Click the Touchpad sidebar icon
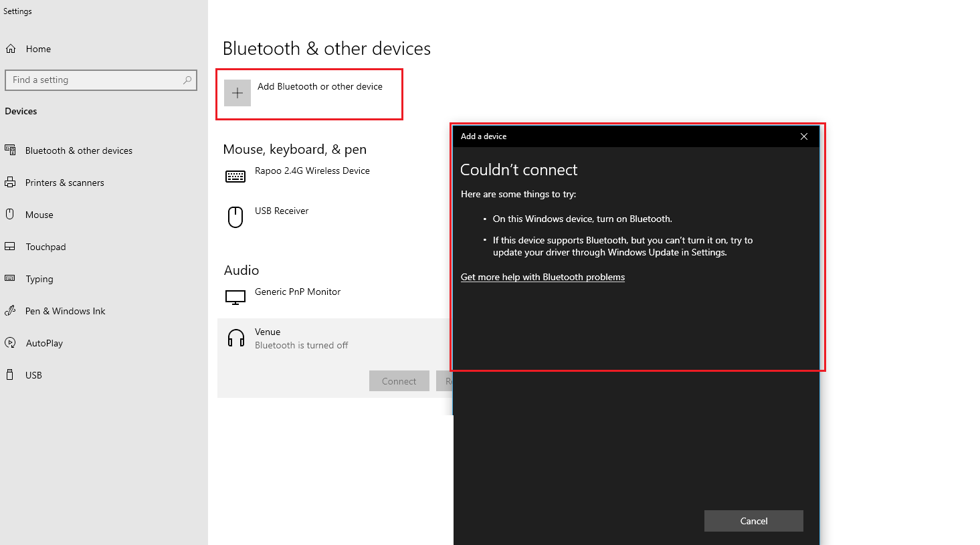980x545 pixels. pos(10,246)
